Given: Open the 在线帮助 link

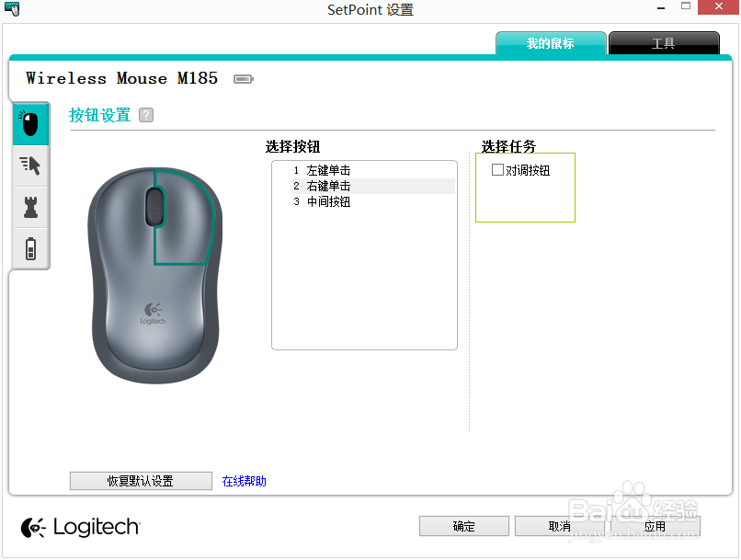Looking at the screenshot, I should 245,481.
